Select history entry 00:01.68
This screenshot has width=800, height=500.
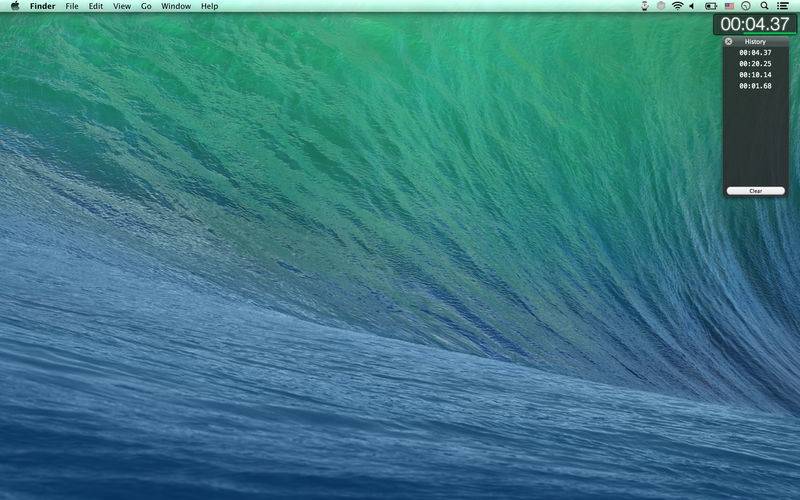click(755, 86)
